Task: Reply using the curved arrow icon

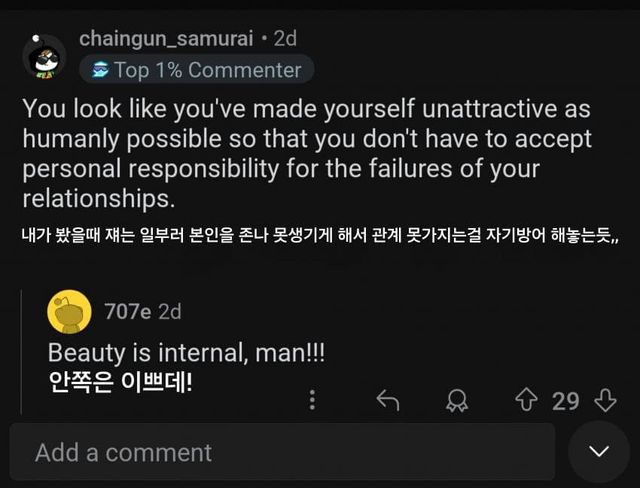Action: [387, 401]
